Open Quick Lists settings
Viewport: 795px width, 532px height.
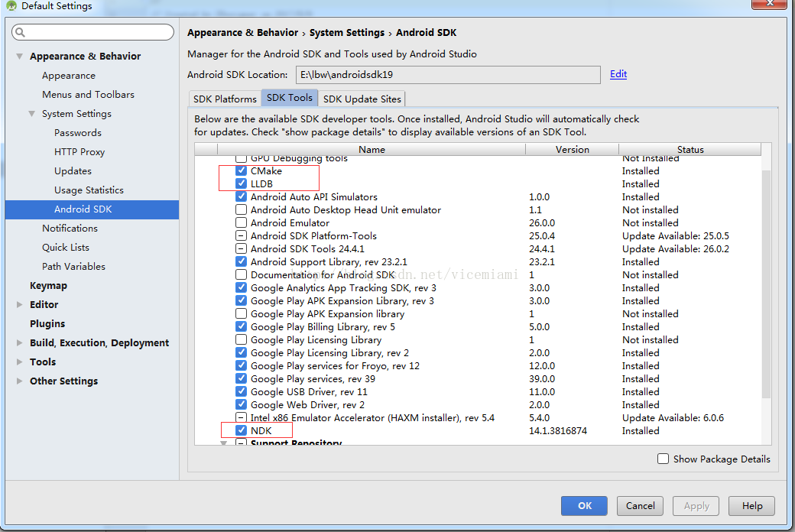coord(66,248)
